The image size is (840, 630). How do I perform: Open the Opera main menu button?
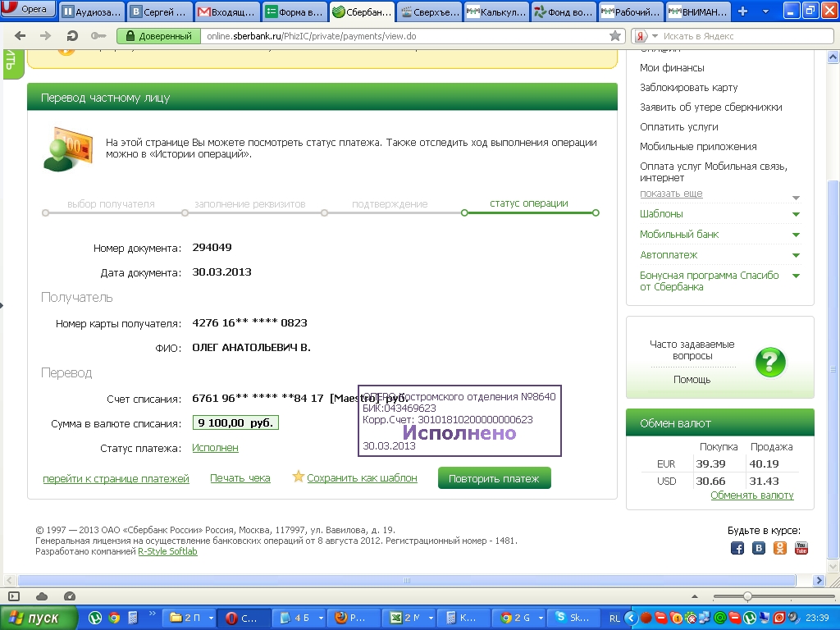point(28,9)
